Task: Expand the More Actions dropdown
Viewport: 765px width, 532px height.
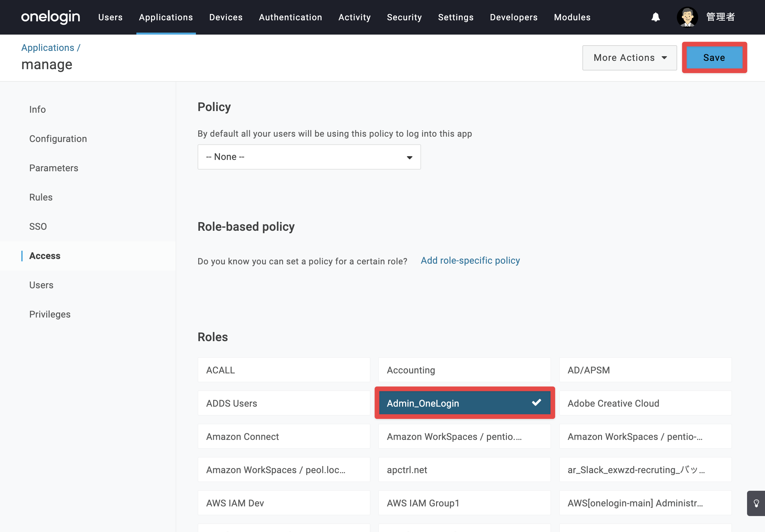Action: click(x=629, y=58)
